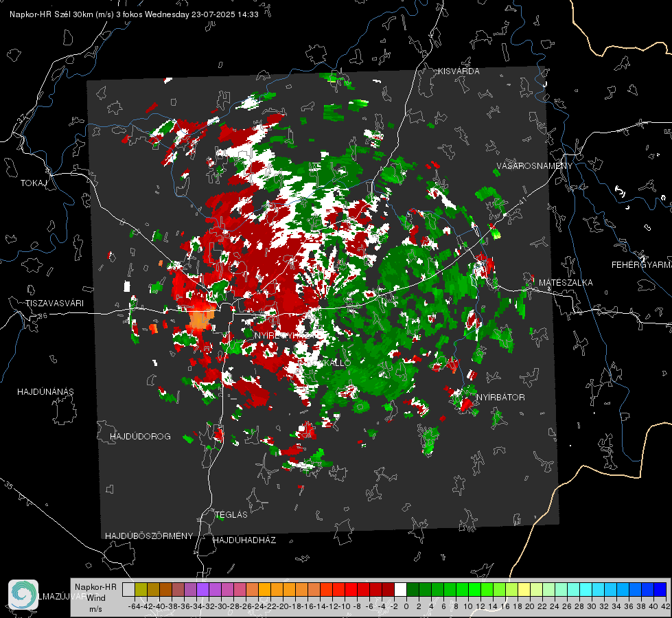
Task: Click the '42' legend value at far right
Action: [x=666, y=606]
